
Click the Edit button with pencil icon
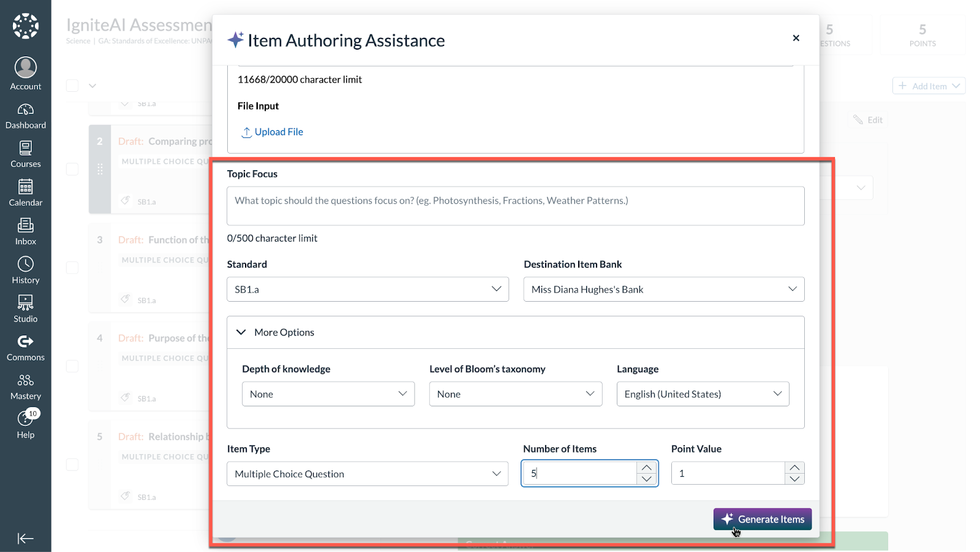868,120
